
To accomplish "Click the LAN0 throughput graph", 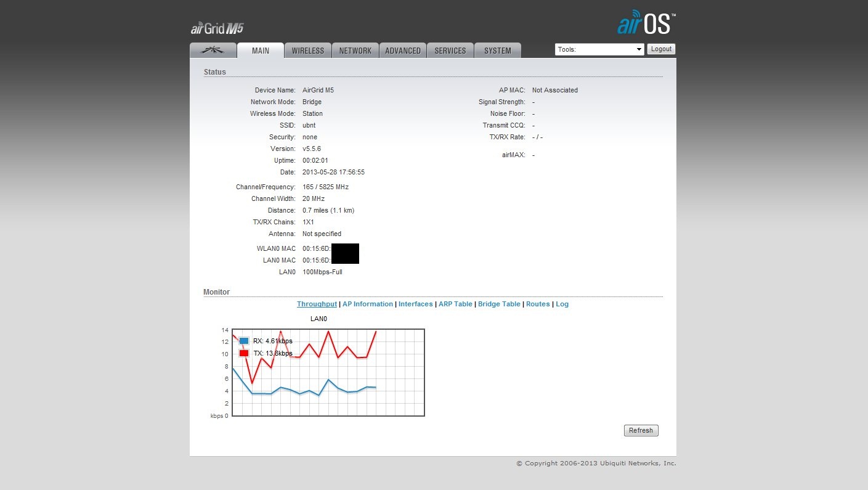I will [x=328, y=372].
